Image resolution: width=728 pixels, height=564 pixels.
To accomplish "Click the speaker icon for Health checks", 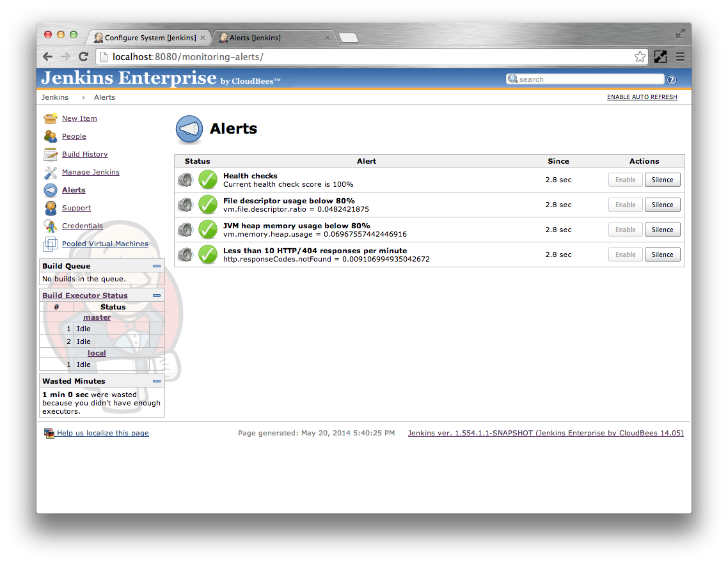I will point(186,180).
